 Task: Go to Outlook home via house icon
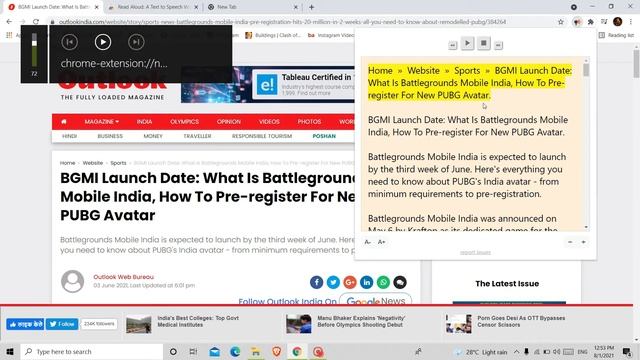pyautogui.click(x=64, y=122)
